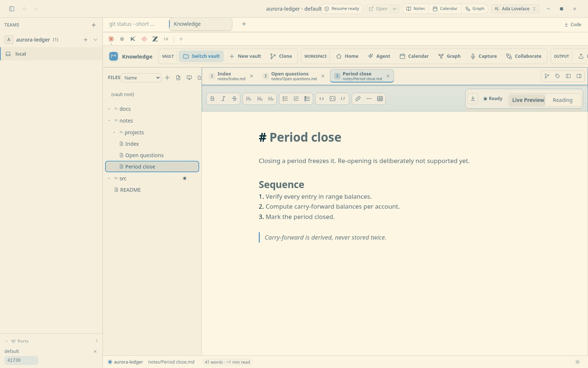Click the presentation screen icon in Files header
Screen dimensions: 588x368
click(x=189, y=78)
